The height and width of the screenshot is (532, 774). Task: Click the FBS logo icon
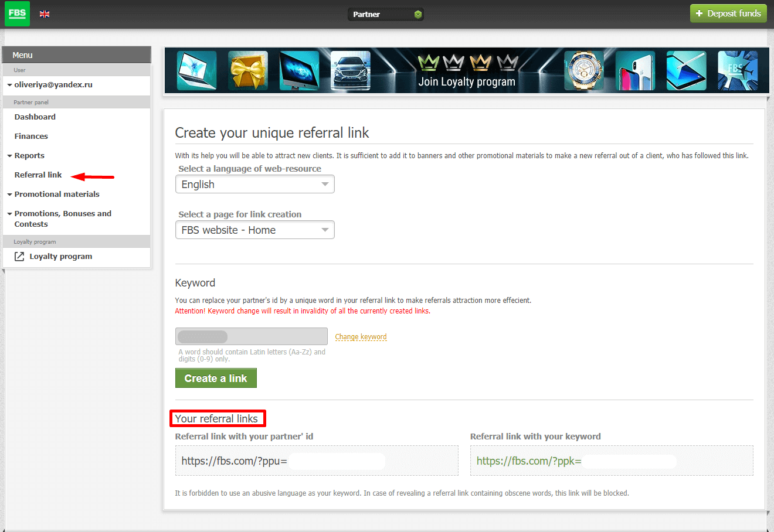click(x=17, y=13)
